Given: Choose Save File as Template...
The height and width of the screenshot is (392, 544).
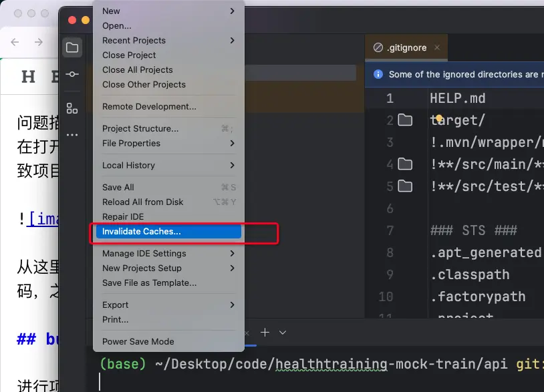Looking at the screenshot, I should click(168, 283).
